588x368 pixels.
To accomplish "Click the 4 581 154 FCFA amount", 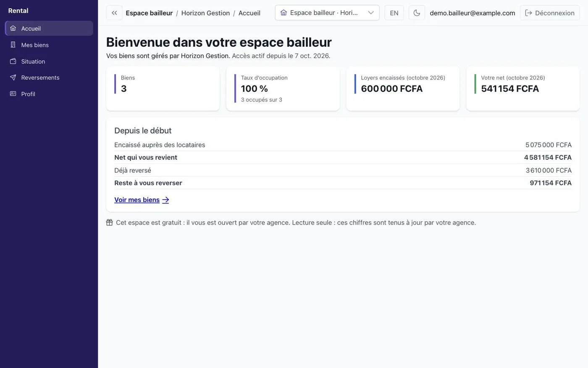I will (x=548, y=157).
